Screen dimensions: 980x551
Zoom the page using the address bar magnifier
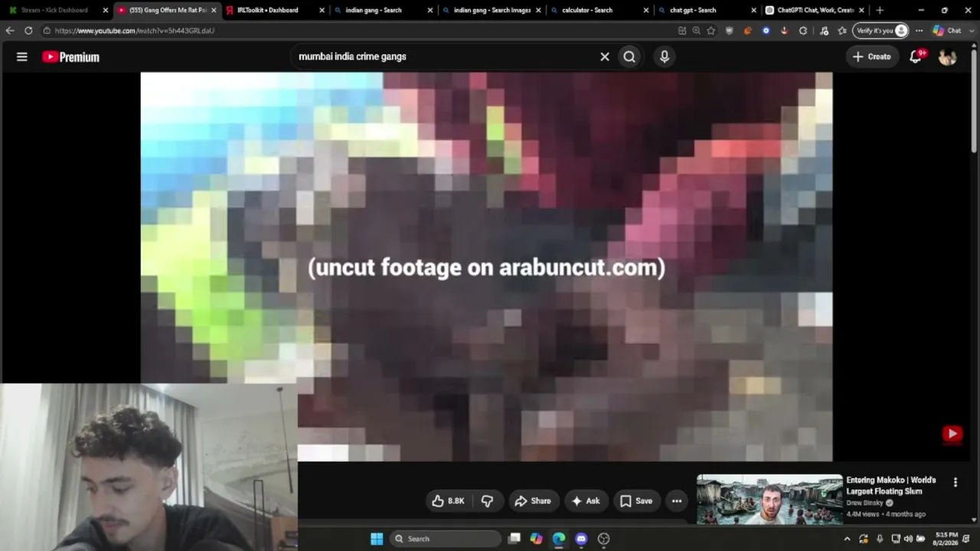tap(696, 31)
